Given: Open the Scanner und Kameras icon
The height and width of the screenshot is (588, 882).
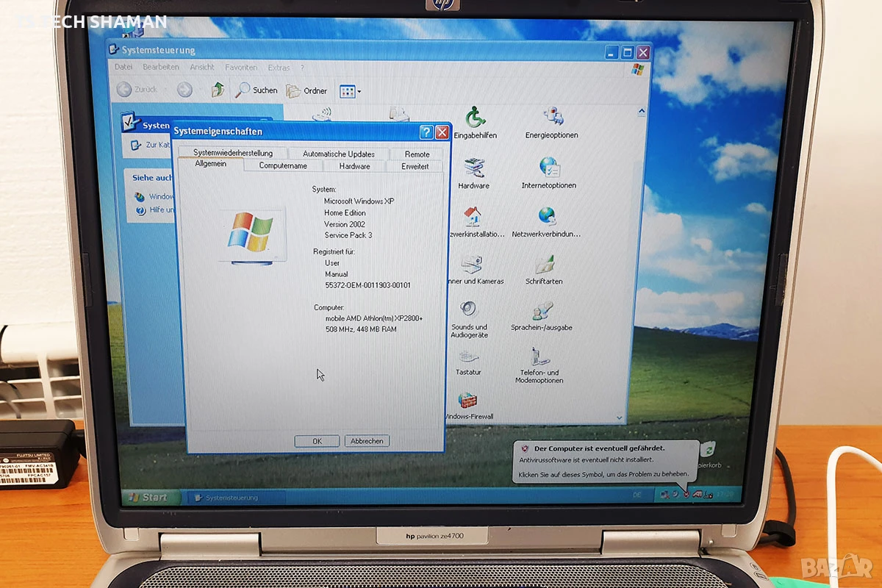Looking at the screenshot, I should pyautogui.click(x=472, y=270).
